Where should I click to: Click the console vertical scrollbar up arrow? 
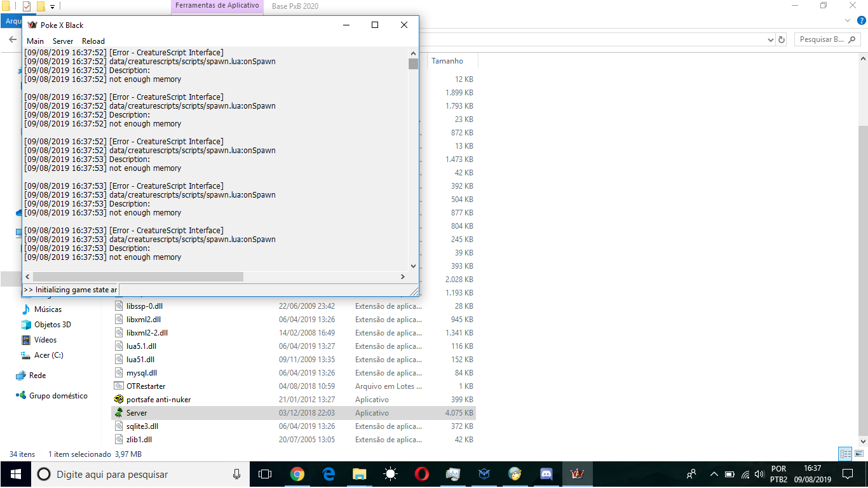coord(413,53)
